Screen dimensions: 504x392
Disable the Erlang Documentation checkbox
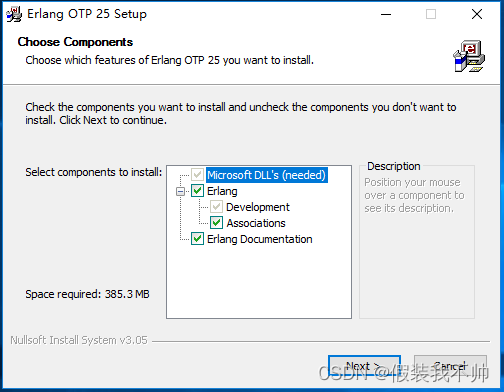(197, 239)
